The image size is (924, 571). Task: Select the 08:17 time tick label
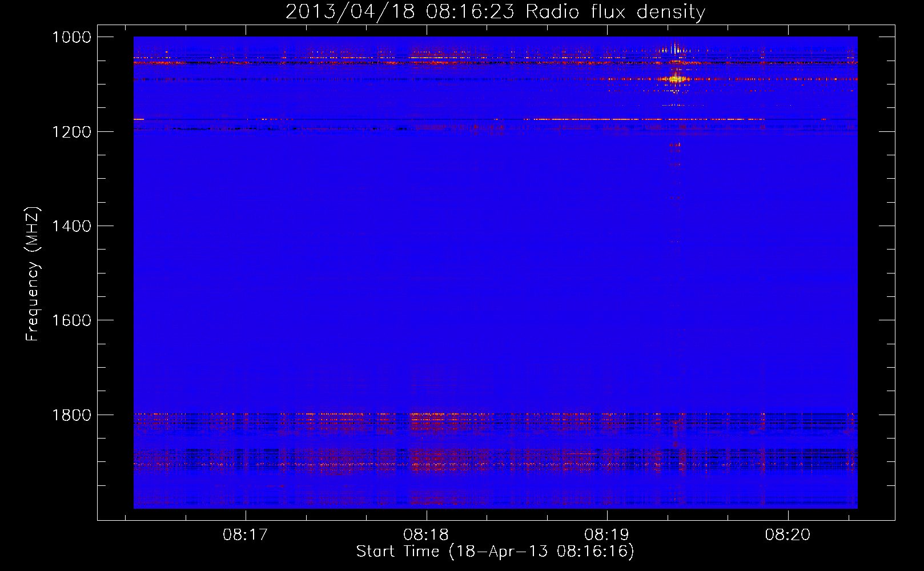coord(246,535)
